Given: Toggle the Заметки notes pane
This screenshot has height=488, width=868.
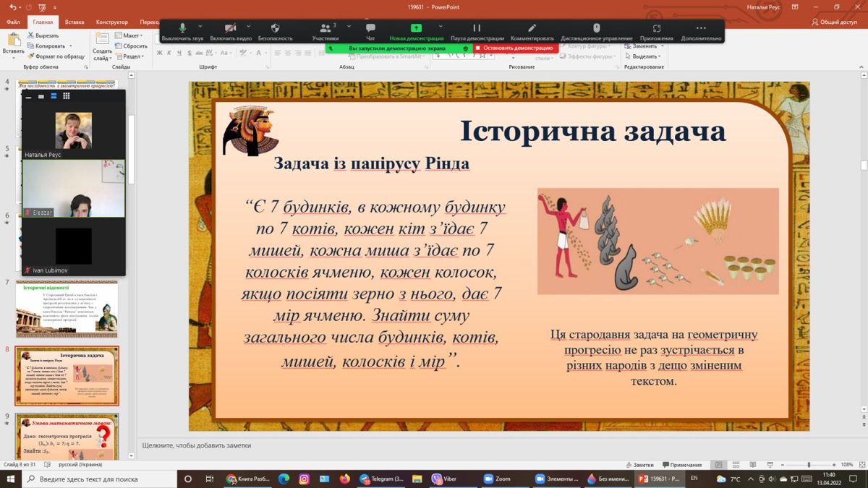Looking at the screenshot, I should coord(639,465).
